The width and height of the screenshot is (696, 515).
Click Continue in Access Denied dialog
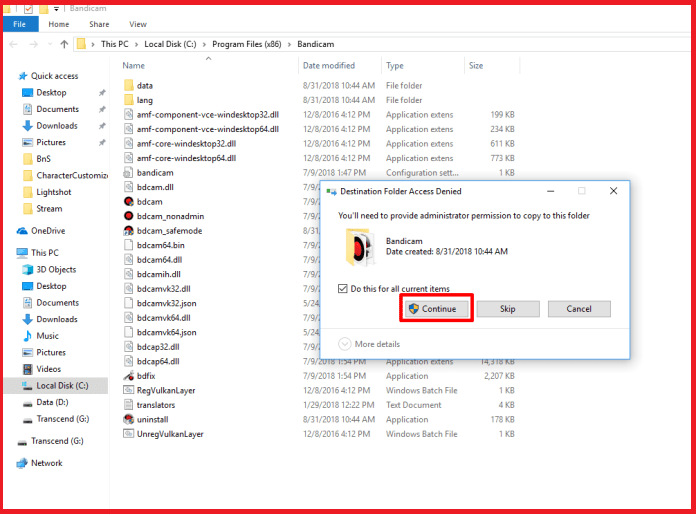click(436, 309)
